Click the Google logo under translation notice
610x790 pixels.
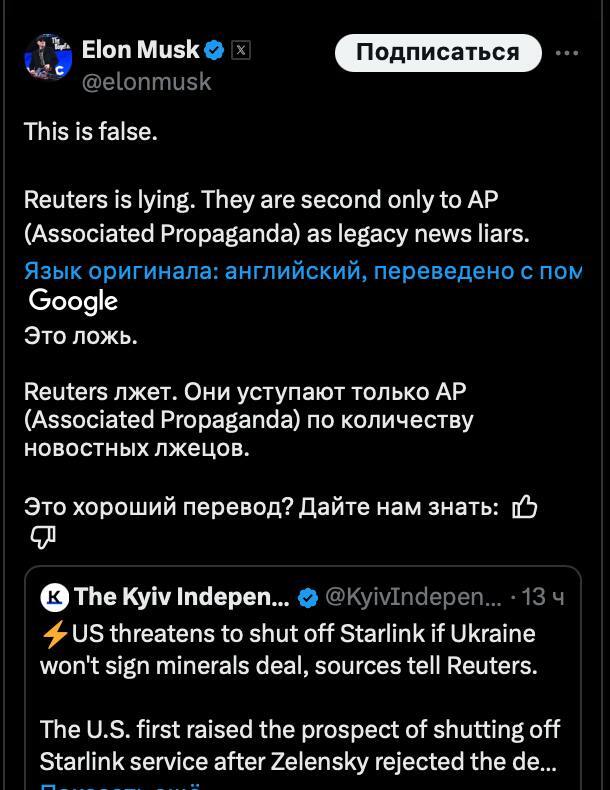73,300
